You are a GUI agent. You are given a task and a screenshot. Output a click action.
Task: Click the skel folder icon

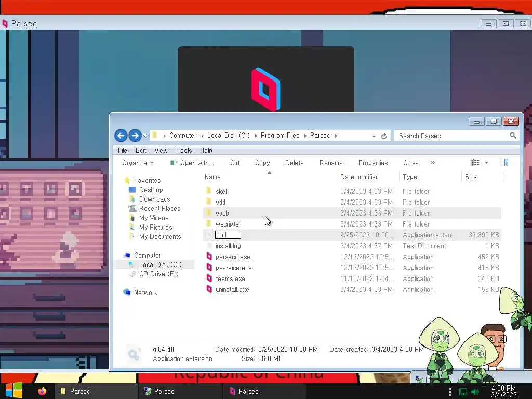pyautogui.click(x=209, y=191)
